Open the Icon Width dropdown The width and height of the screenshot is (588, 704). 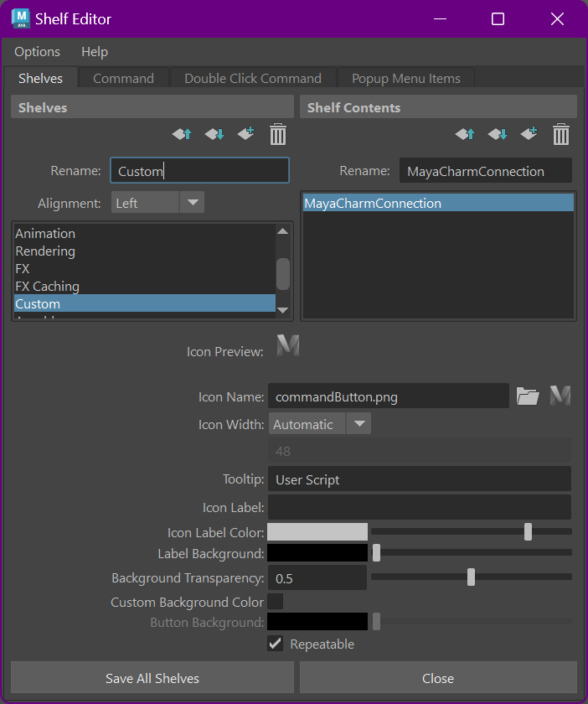[x=320, y=424]
